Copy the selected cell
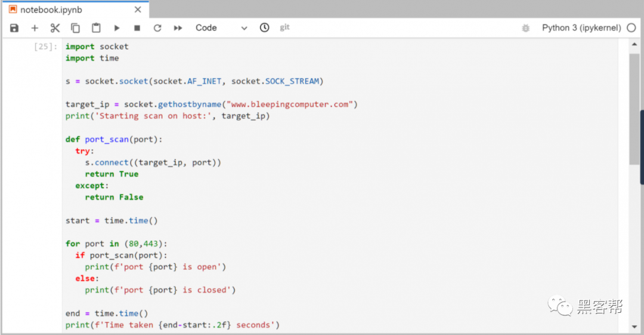Screen dimensions: 644x335 (x=75, y=28)
